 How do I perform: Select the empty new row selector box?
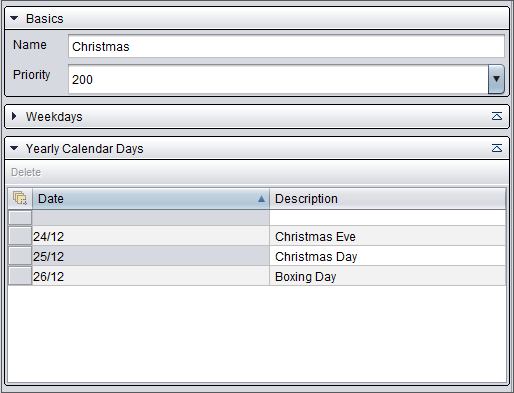coord(20,218)
